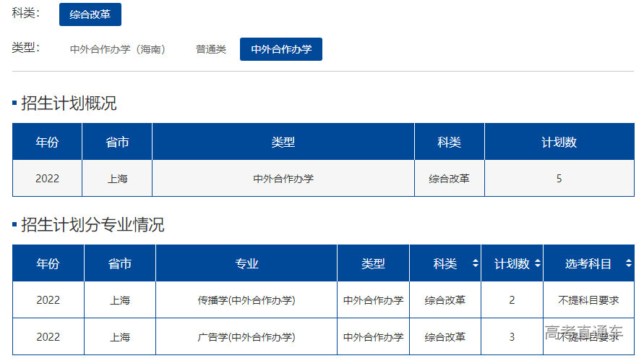Viewport: 644px width, 361px height.
Task: Click 科类 header in overview table
Action: 450,142
